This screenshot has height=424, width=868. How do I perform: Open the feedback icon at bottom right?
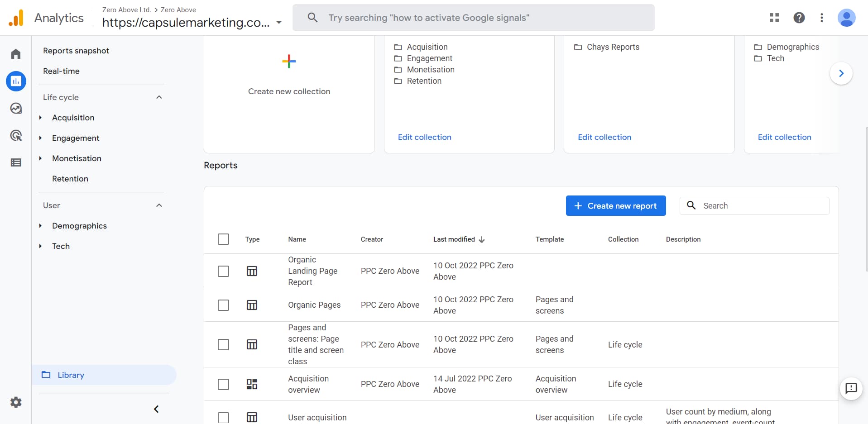tap(851, 388)
